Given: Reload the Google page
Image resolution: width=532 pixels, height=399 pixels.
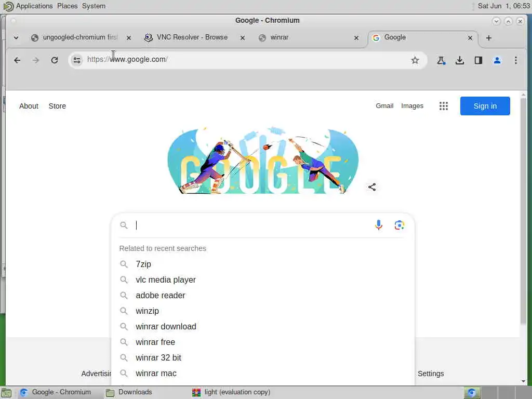Looking at the screenshot, I should coord(54,60).
